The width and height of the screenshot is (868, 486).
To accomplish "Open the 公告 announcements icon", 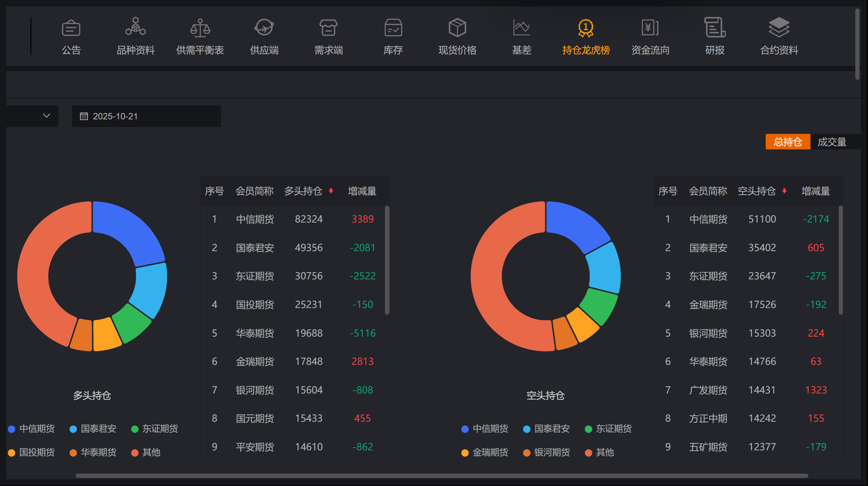I will [71, 28].
